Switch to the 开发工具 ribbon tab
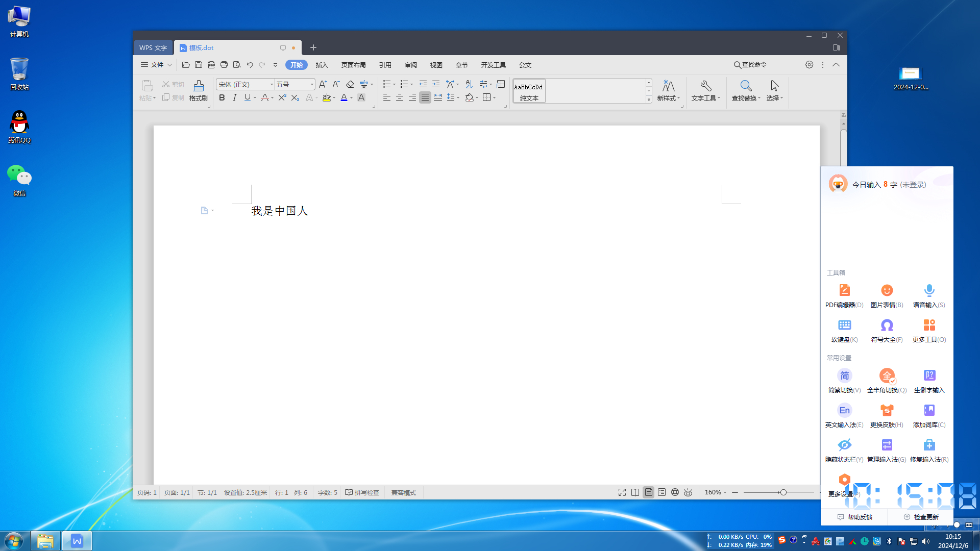 (493, 65)
